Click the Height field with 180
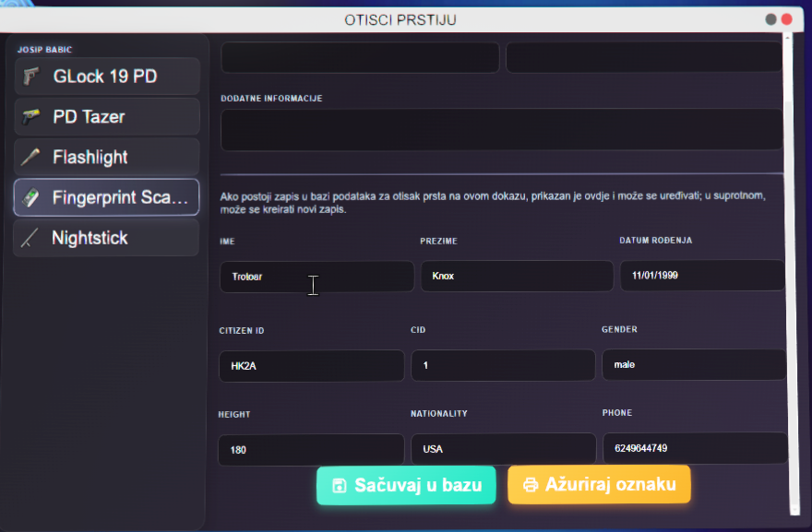Viewport: 812px width, 532px height. coord(311,450)
